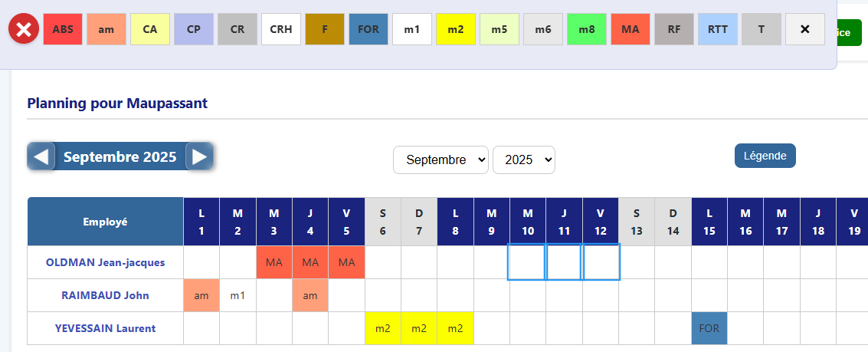Open the year dropdown showing 2025

click(x=524, y=160)
